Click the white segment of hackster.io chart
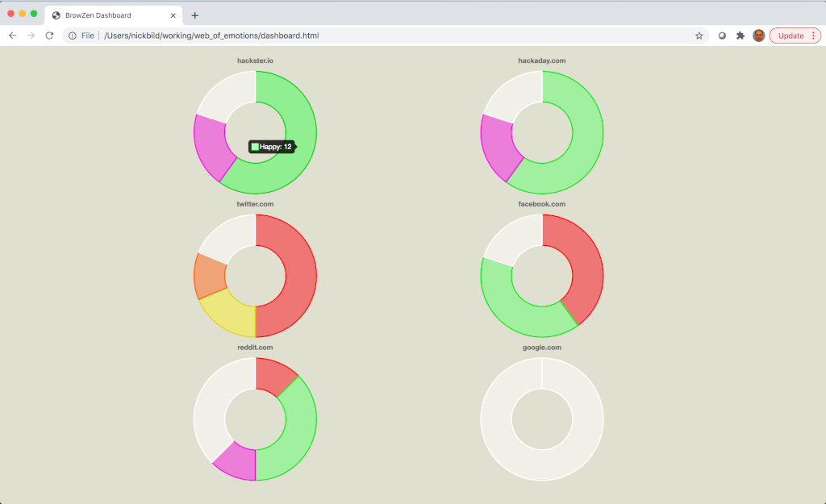Screen dimensions: 826x504 click(229, 95)
